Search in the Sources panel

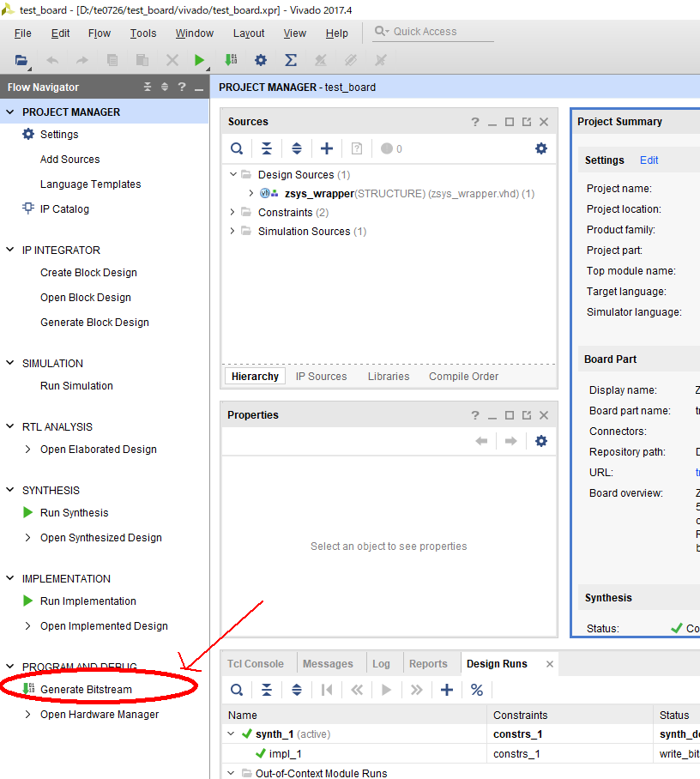[x=237, y=148]
